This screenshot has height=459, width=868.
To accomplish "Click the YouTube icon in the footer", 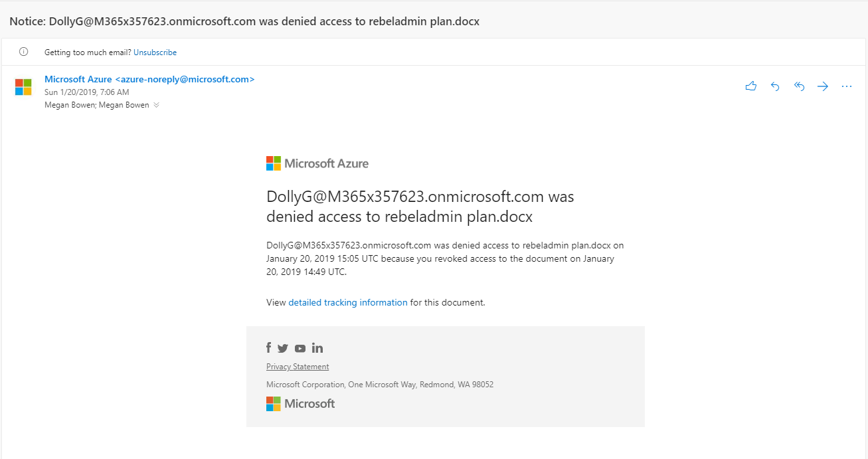I will [x=300, y=348].
